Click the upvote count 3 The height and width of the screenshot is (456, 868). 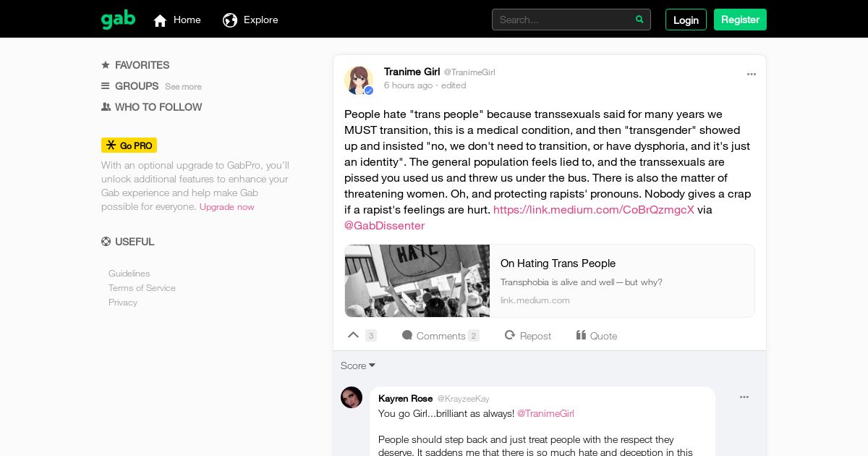(x=371, y=336)
